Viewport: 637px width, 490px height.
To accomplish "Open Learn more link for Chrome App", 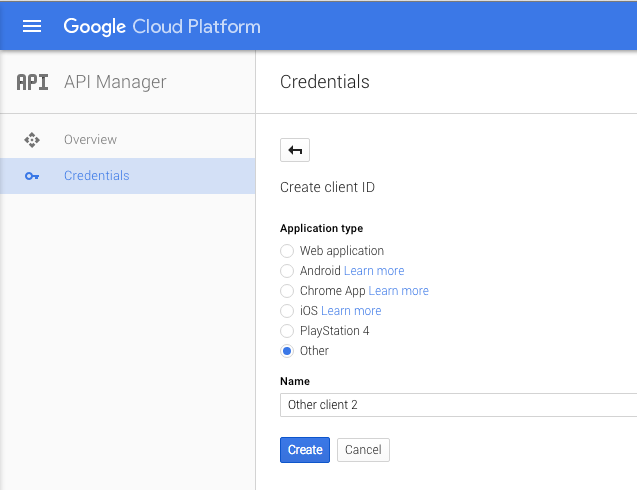I will tap(399, 291).
